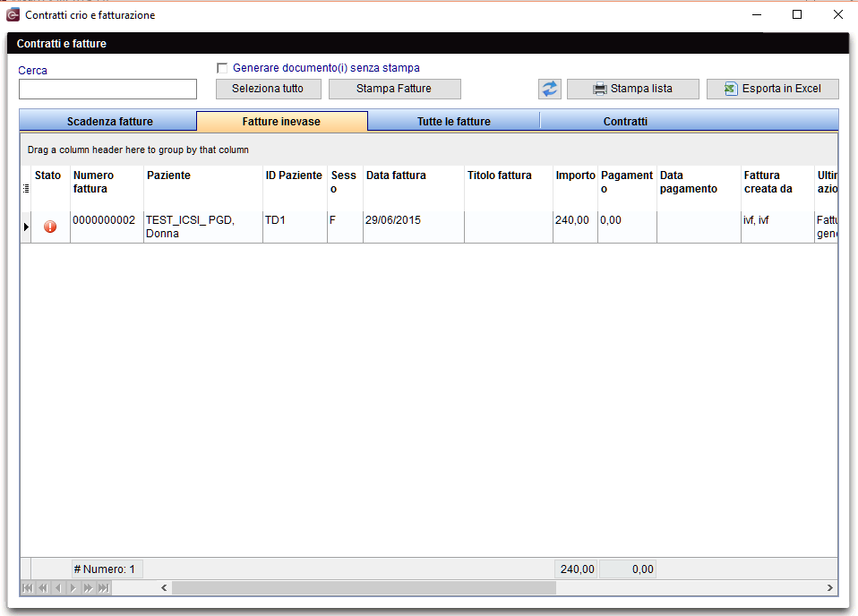Click empty Data pagamento cell of invoice row

click(x=699, y=227)
